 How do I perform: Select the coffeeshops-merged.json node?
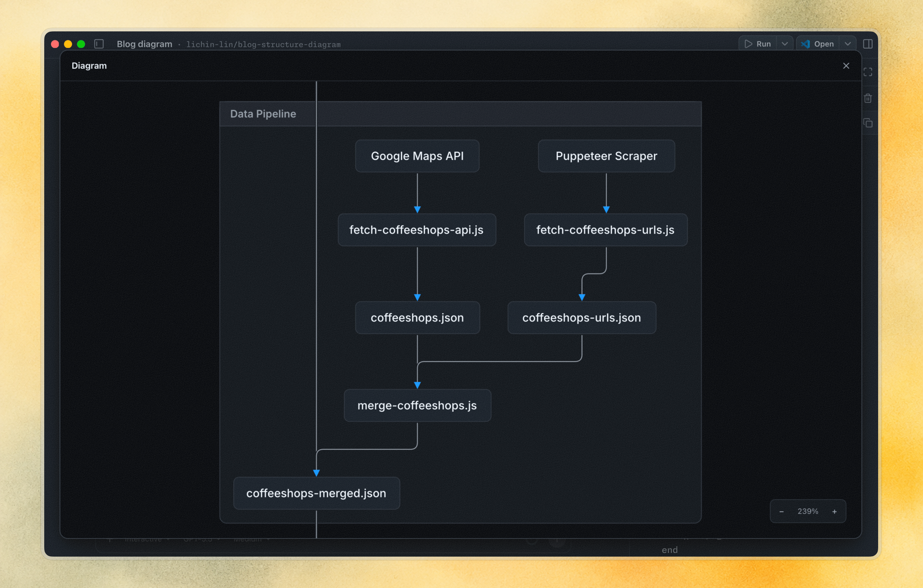pos(317,493)
